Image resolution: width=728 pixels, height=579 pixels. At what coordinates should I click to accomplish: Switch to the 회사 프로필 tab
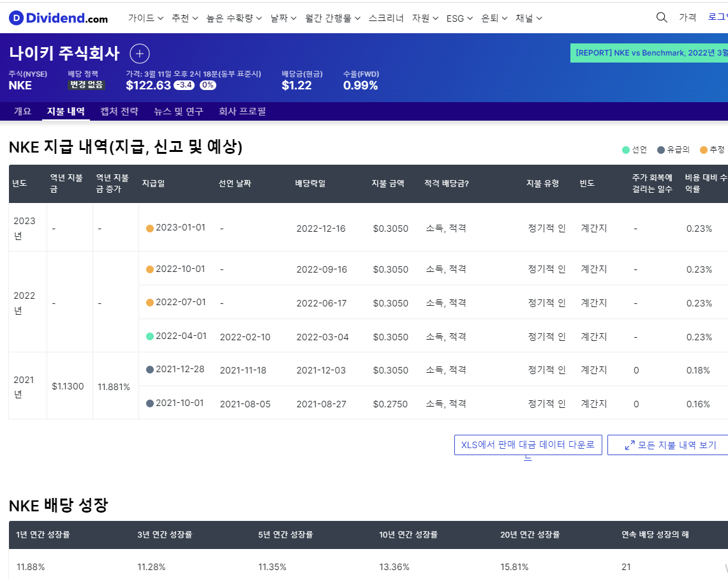tap(242, 112)
